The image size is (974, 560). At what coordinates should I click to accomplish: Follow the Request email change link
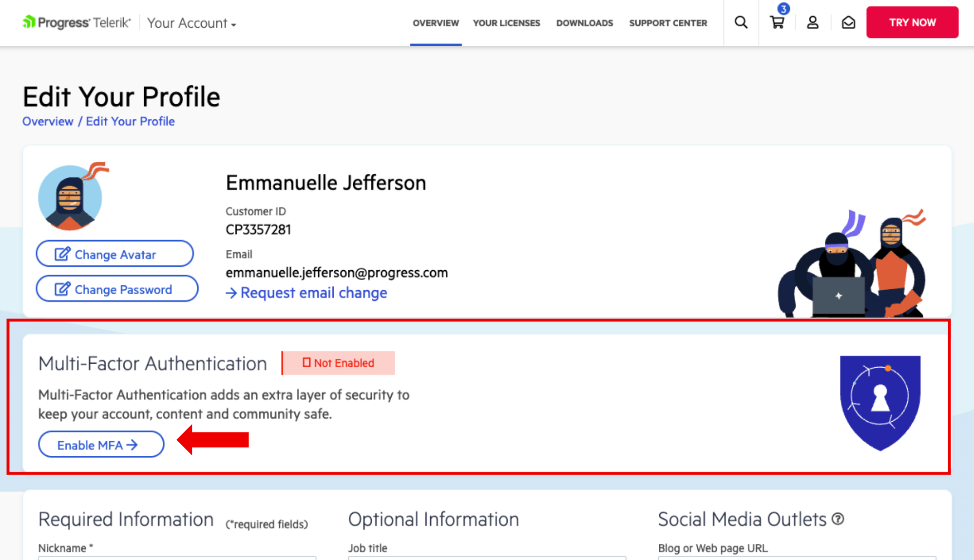pos(306,293)
